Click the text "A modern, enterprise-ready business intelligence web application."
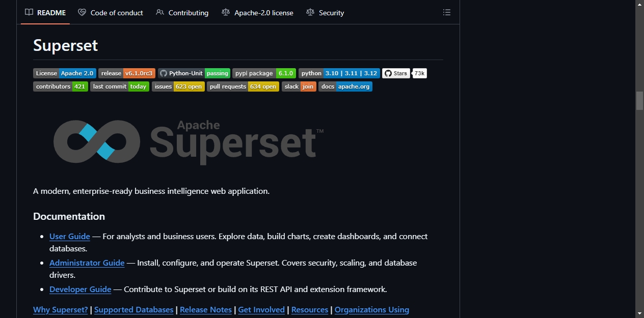This screenshot has height=318, width=644. coord(151,191)
